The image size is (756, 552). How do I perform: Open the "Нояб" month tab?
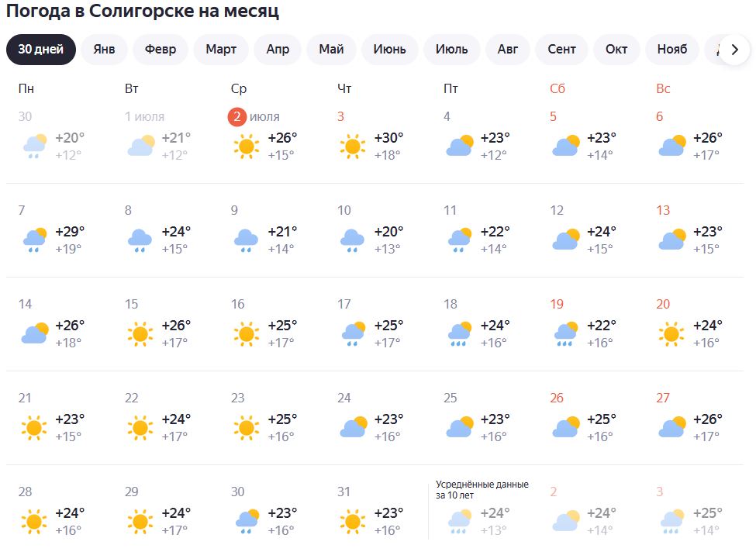click(x=671, y=50)
